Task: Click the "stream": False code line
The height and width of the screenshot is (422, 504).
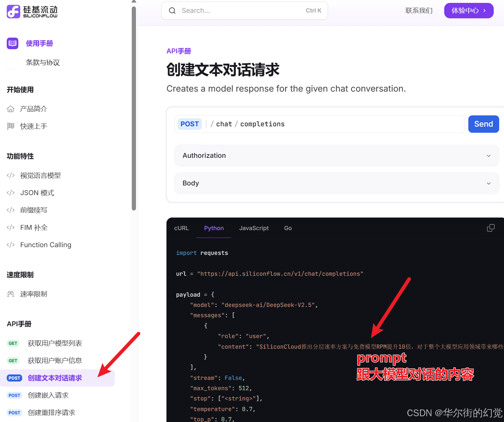Action: [x=217, y=378]
